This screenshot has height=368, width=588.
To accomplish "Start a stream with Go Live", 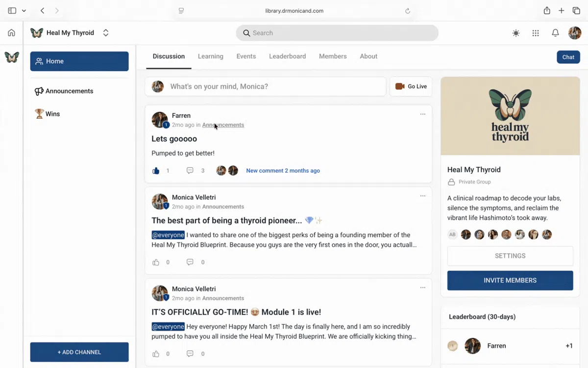I will pos(411,86).
